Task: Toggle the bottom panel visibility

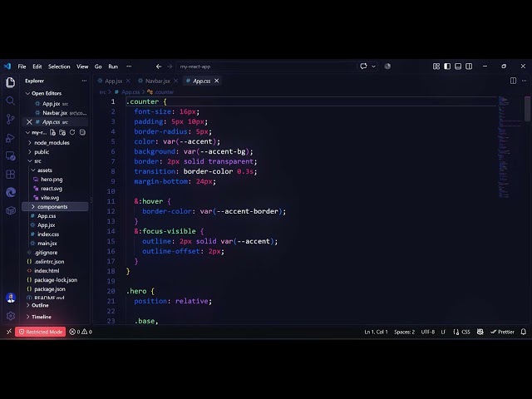Action: pyautogui.click(x=458, y=66)
